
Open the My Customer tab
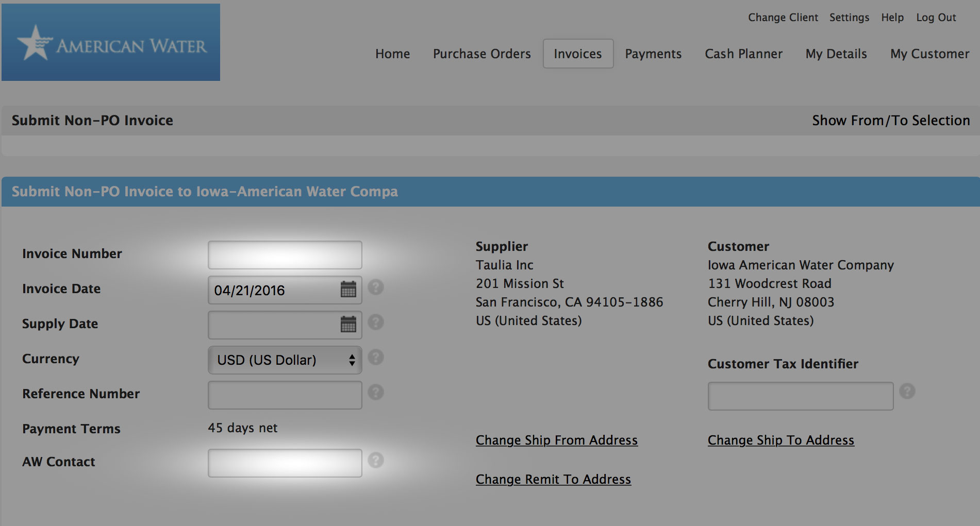click(930, 54)
